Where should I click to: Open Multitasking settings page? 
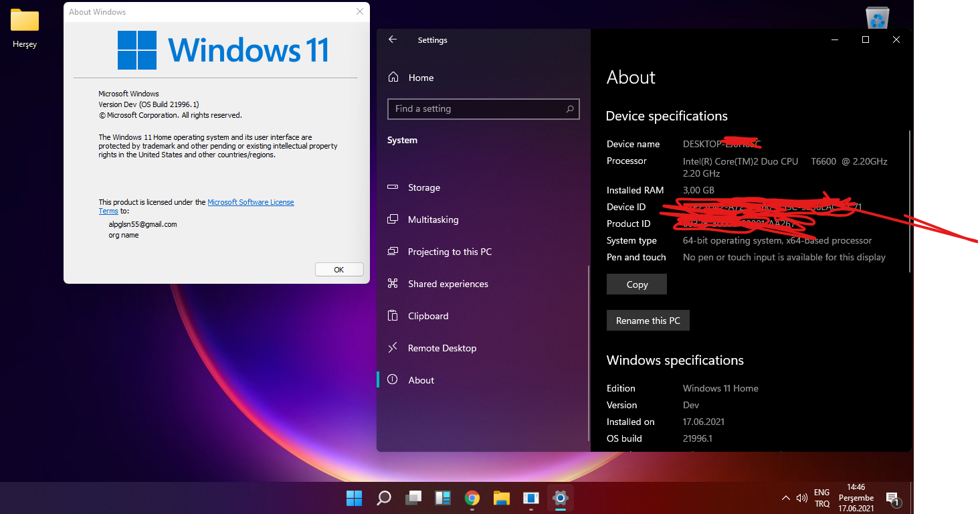coord(482,220)
